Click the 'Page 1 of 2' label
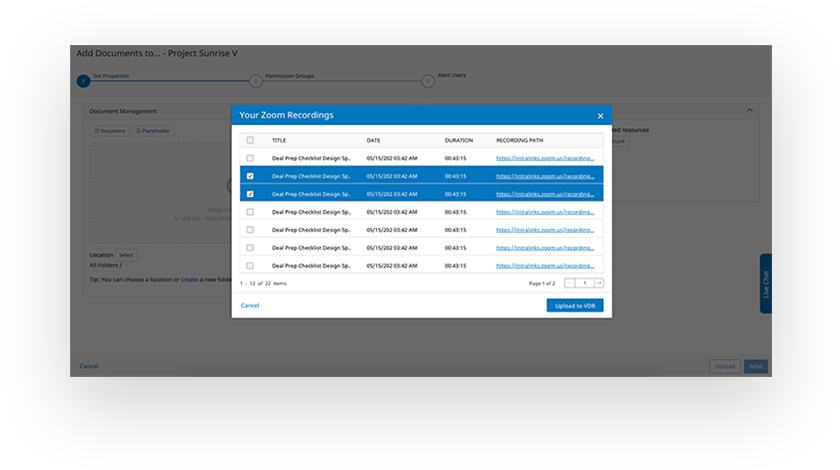This screenshot has height=470, width=840. [x=542, y=284]
